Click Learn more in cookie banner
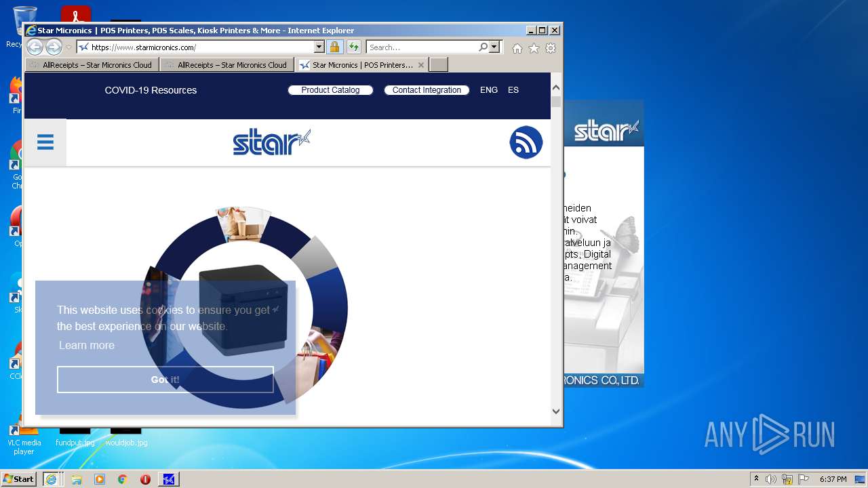868x488 pixels. 87,345
